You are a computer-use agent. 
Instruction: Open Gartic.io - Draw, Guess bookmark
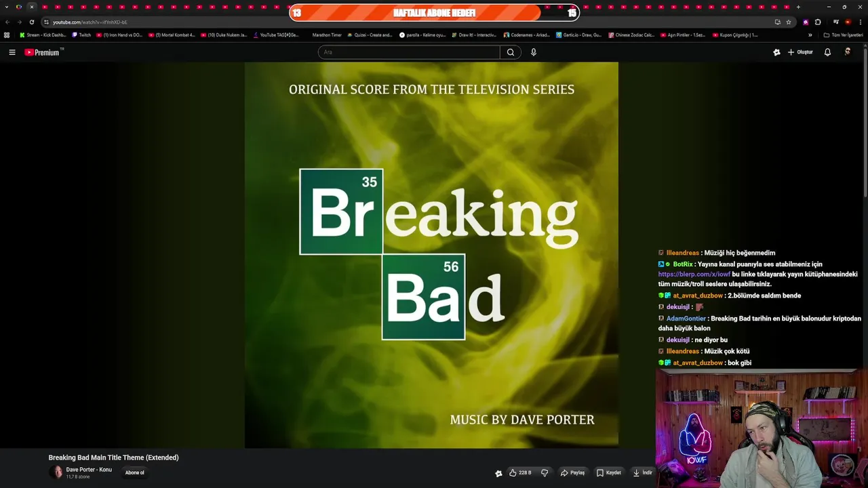click(578, 35)
